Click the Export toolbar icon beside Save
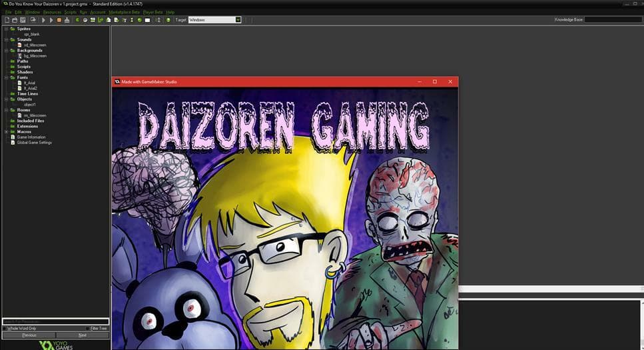644x350 pixels. (33, 20)
